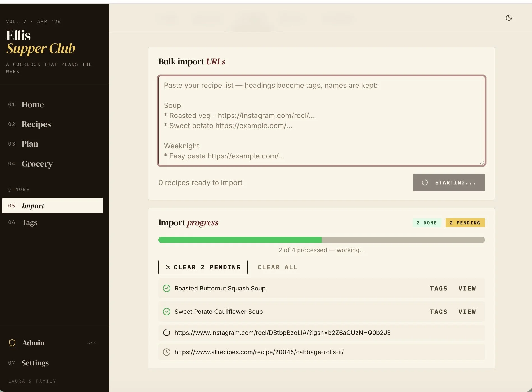Open Tags for Roasted Butternut Squash Soup
Viewport: 532px width, 392px height.
pyautogui.click(x=439, y=289)
